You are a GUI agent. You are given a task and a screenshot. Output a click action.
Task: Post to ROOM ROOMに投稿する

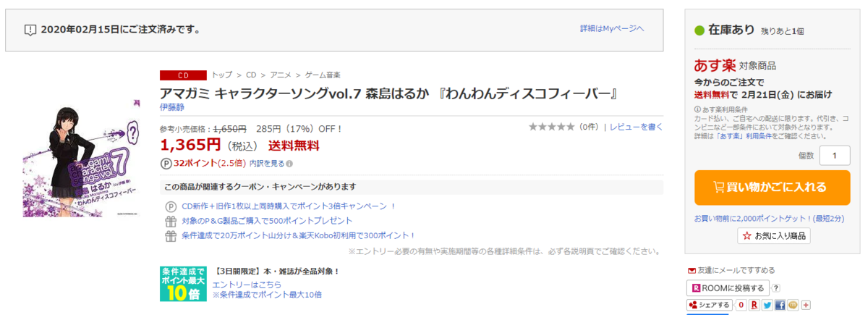(728, 288)
